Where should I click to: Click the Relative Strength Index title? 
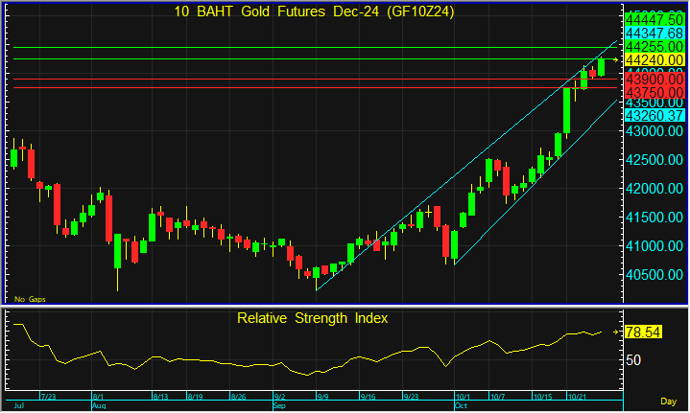click(x=312, y=318)
